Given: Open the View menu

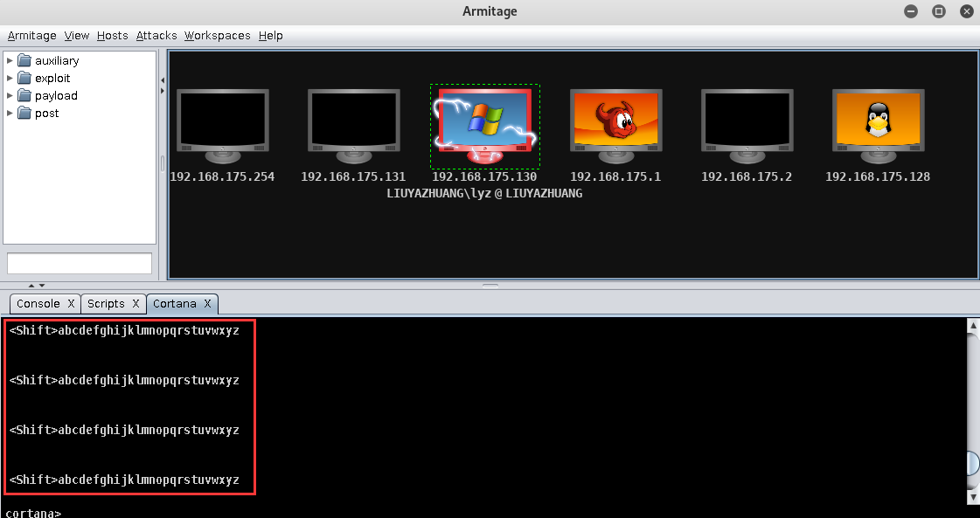Looking at the screenshot, I should [x=77, y=36].
